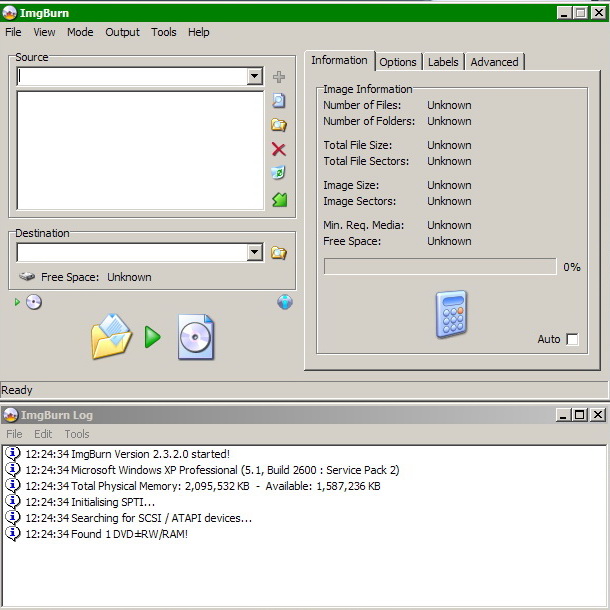The width and height of the screenshot is (610, 610).
Task: Click into the Source path input field
Action: point(132,76)
